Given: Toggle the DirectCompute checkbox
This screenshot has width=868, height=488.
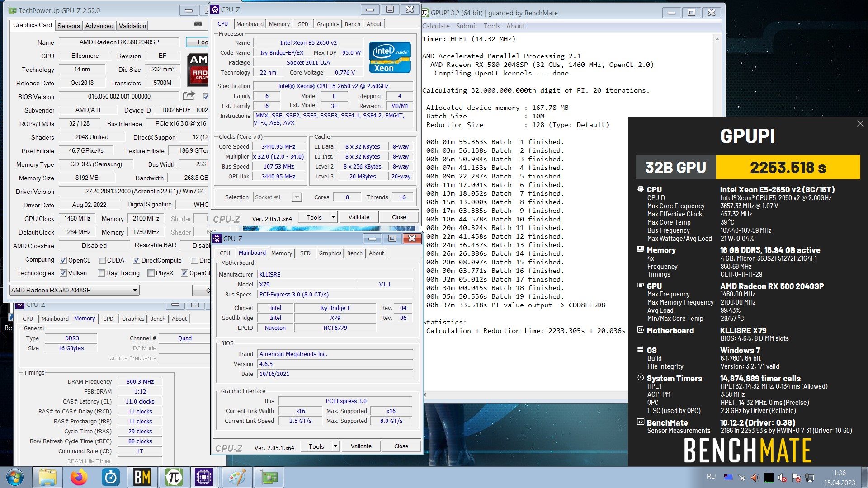Looking at the screenshot, I should coord(136,260).
